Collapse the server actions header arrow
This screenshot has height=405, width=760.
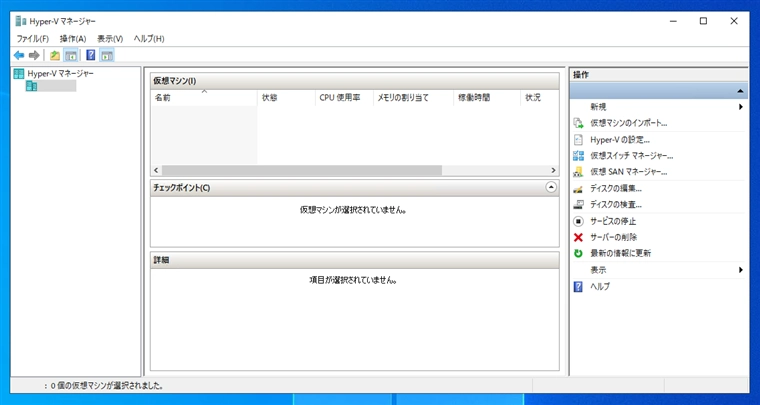[740, 91]
